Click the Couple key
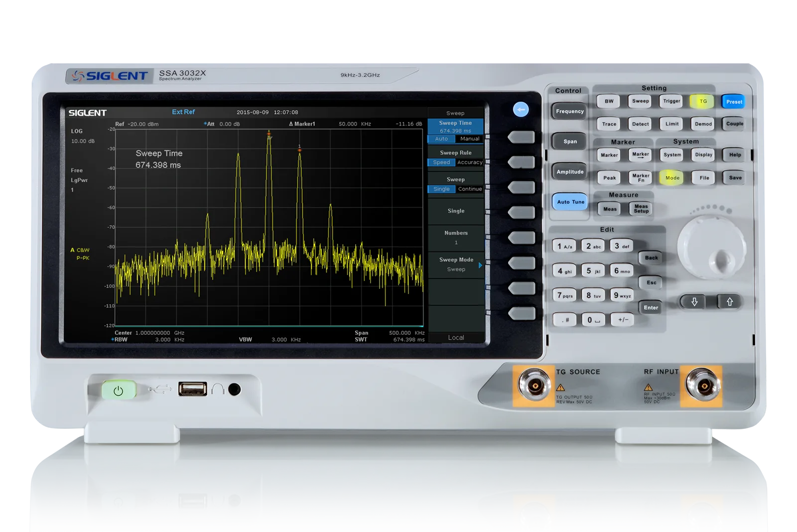Screen dimensions: 797x532 (x=734, y=124)
